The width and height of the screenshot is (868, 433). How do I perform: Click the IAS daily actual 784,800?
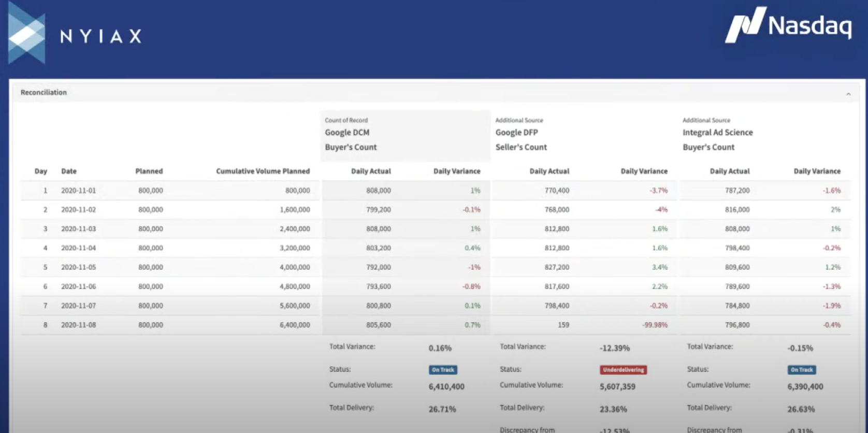point(737,306)
